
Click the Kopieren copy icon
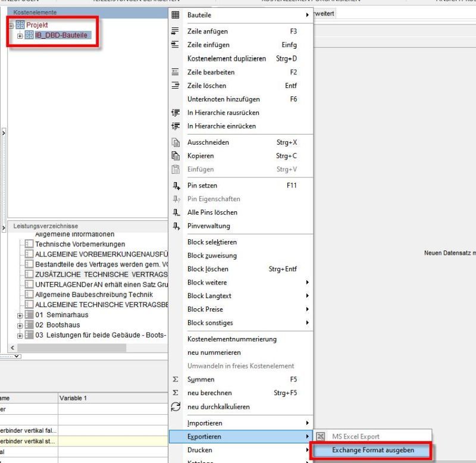click(x=176, y=156)
